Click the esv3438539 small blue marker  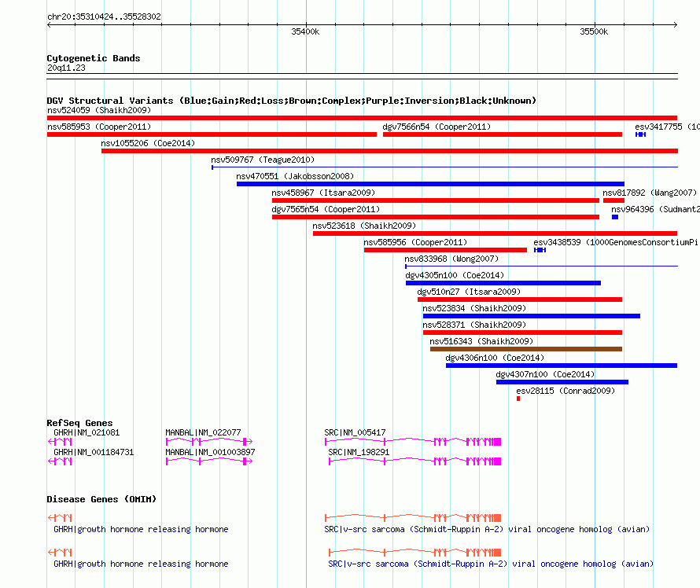click(x=540, y=250)
